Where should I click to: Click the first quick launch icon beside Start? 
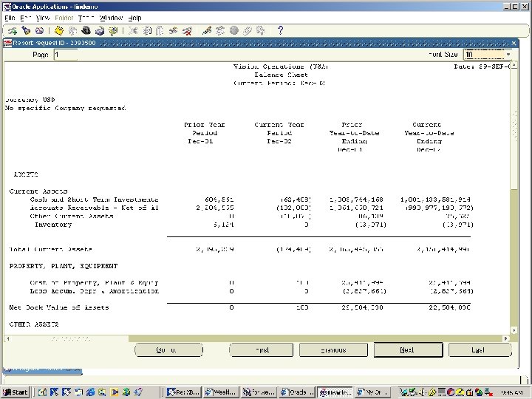42,392
